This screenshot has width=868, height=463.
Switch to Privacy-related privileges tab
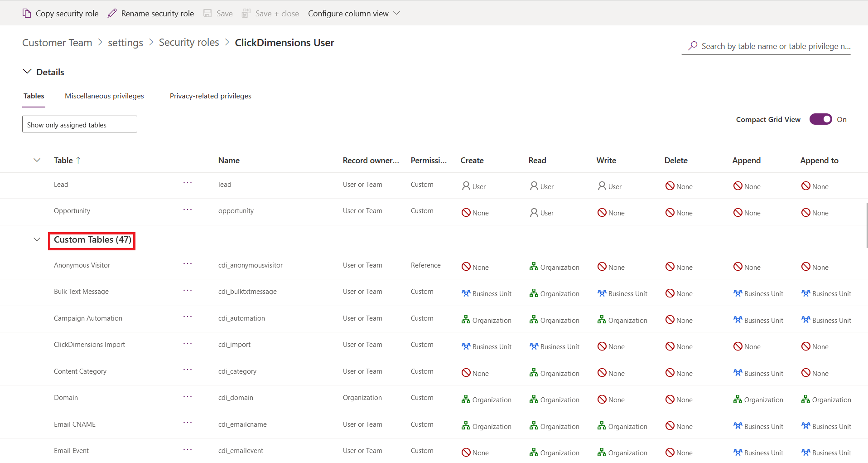[x=211, y=96]
